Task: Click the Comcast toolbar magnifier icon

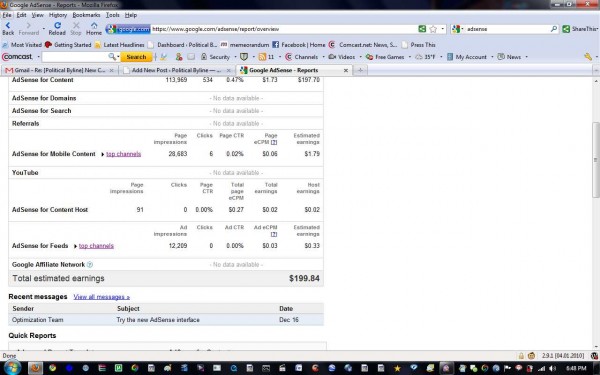Action: point(112,57)
